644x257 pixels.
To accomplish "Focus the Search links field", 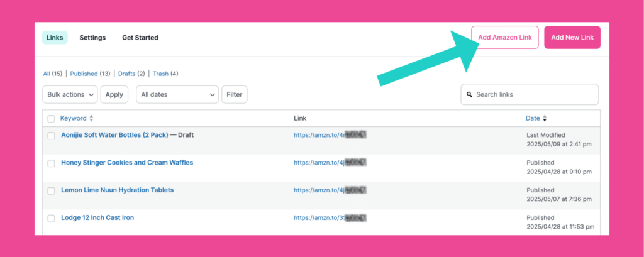I will pos(530,94).
